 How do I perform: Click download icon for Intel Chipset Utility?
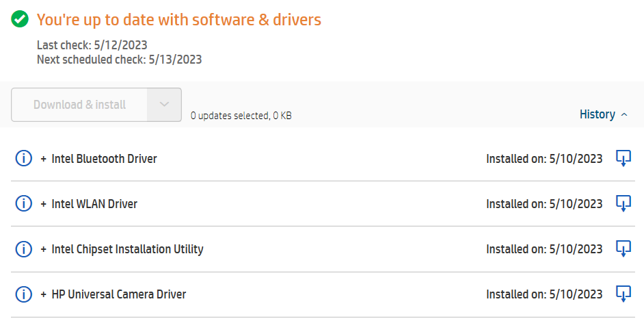(x=623, y=248)
